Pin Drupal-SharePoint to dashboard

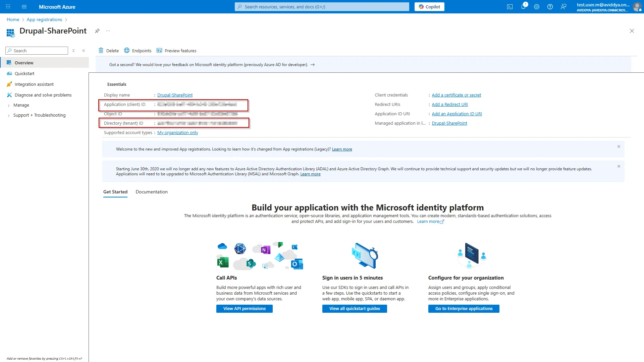coord(97,31)
